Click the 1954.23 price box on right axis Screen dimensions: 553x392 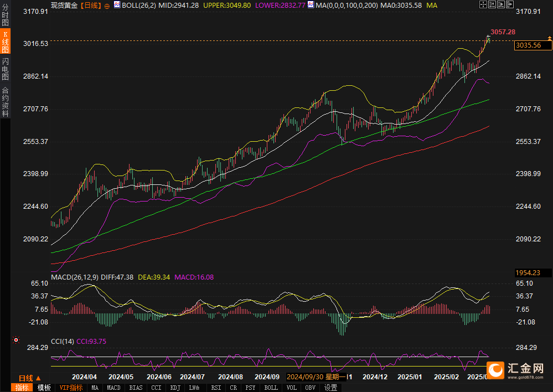pos(533,273)
